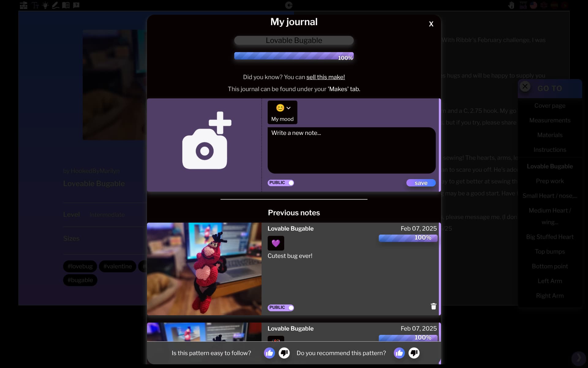Open the second note's photo thumbnail
Image resolution: width=588 pixels, height=368 pixels.
[204, 332]
